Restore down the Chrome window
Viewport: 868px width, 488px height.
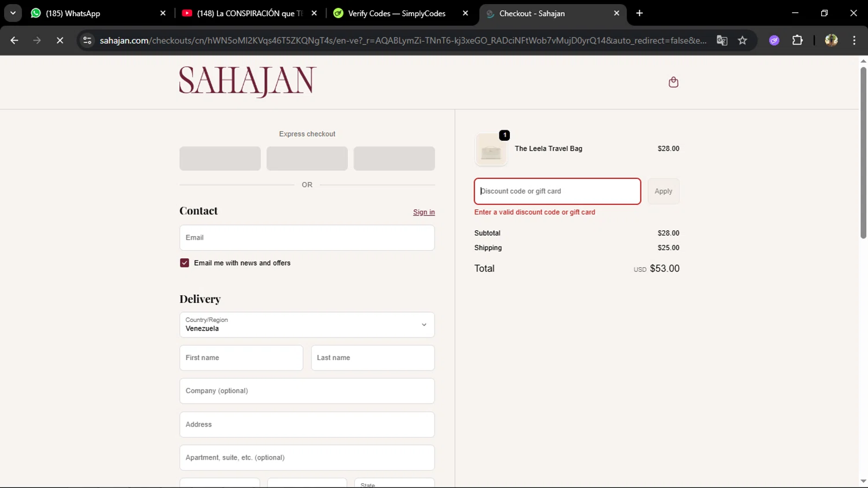point(824,13)
